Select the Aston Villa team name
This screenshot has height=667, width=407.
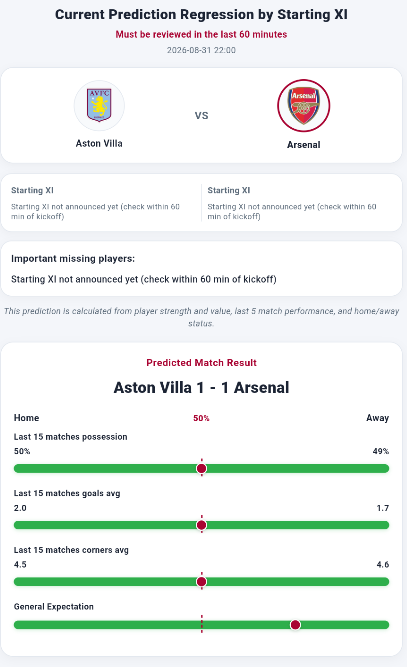tap(99, 143)
